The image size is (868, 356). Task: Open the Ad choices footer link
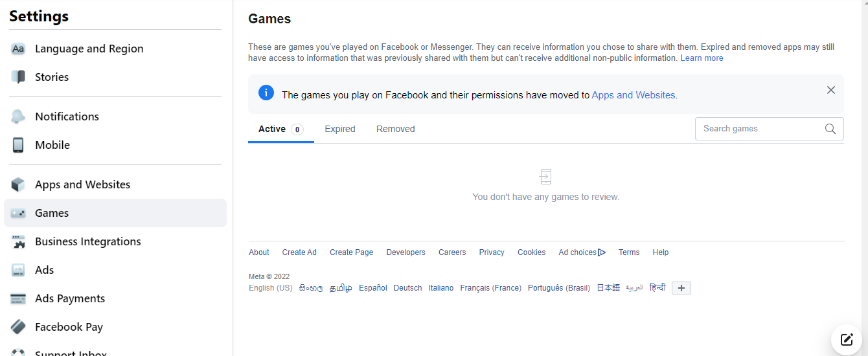[582, 252]
